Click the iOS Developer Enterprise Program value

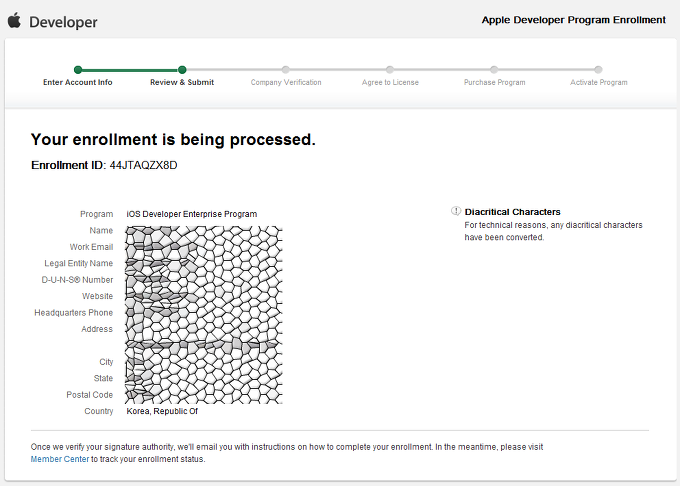[x=192, y=214]
